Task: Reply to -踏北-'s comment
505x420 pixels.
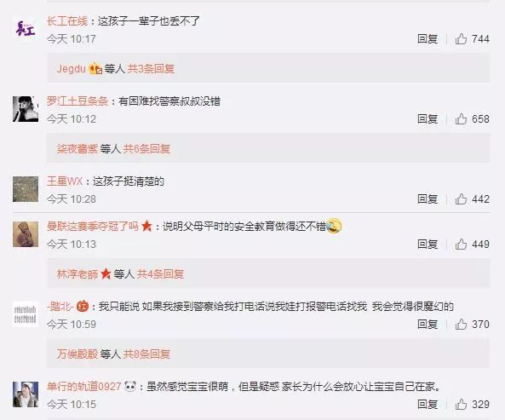Action: click(428, 324)
